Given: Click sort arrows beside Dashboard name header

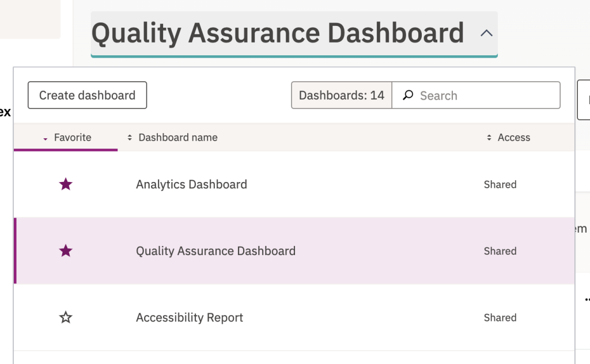Looking at the screenshot, I should 130,138.
